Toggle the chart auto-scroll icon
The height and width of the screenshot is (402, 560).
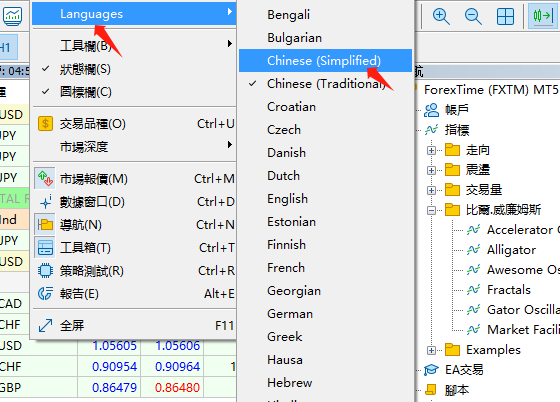click(x=542, y=16)
